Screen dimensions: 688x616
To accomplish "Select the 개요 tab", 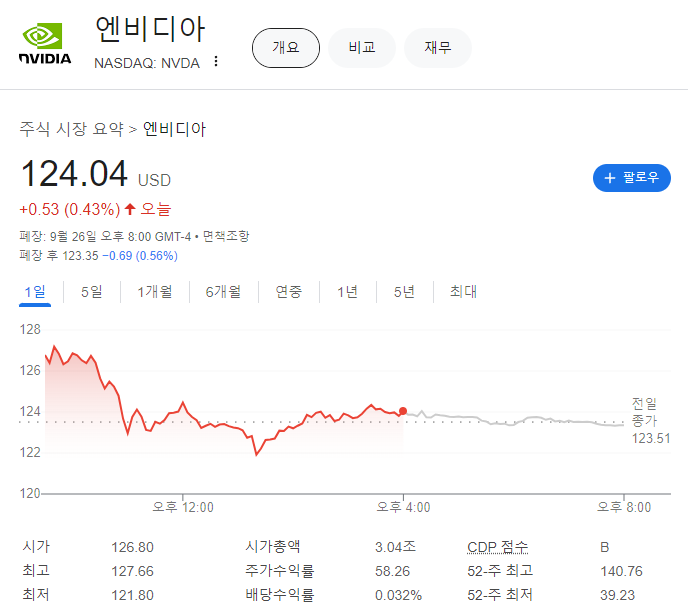I will pyautogui.click(x=286, y=47).
